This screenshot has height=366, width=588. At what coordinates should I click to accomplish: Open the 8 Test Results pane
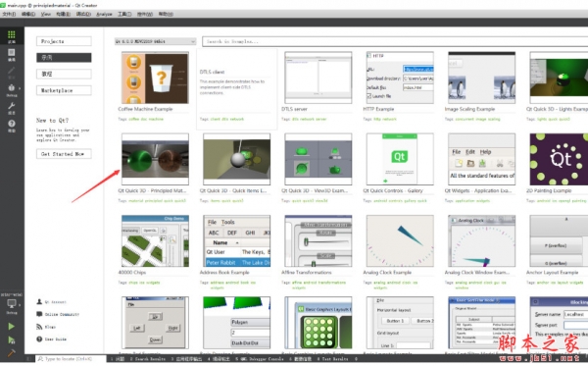332,359
